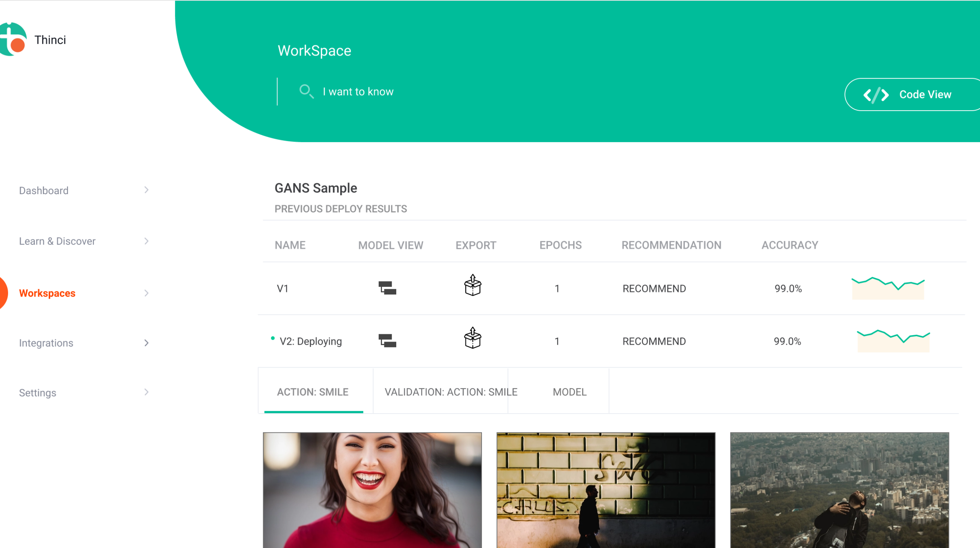Click the NAME column header

(x=290, y=245)
